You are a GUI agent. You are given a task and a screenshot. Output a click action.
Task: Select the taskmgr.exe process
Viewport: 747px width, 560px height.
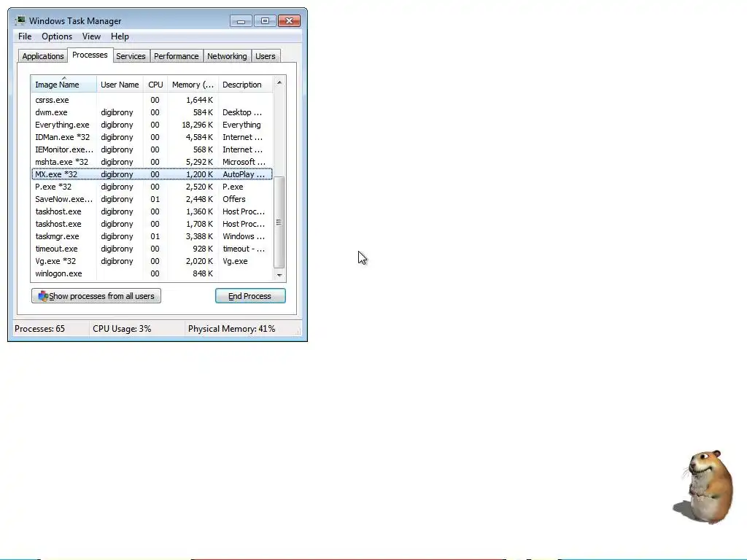coord(152,236)
